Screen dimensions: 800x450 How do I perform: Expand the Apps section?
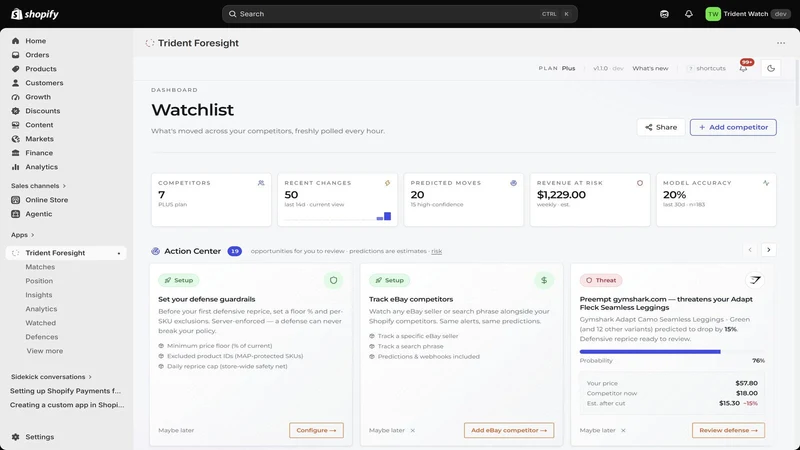(x=22, y=235)
